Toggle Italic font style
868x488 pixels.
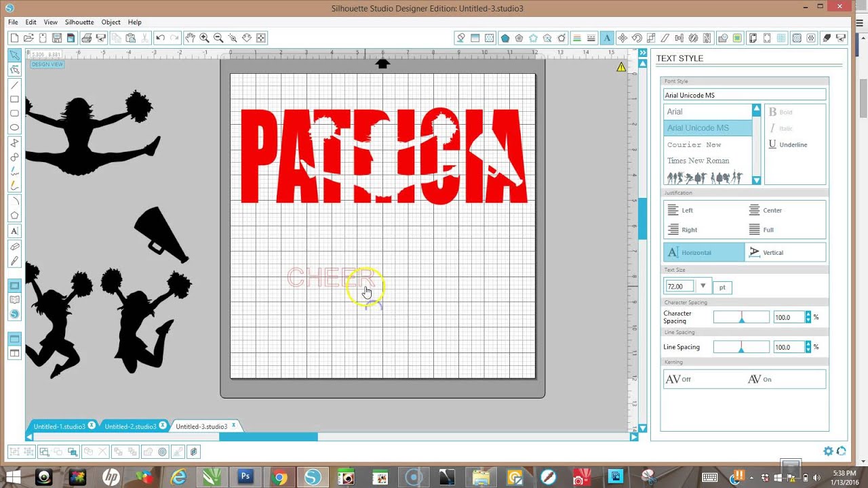[x=780, y=128]
